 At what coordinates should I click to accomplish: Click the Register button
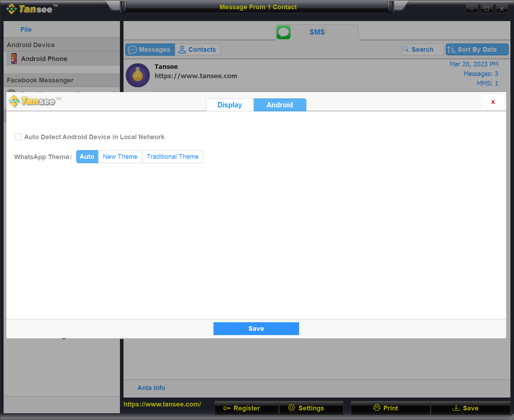point(246,408)
